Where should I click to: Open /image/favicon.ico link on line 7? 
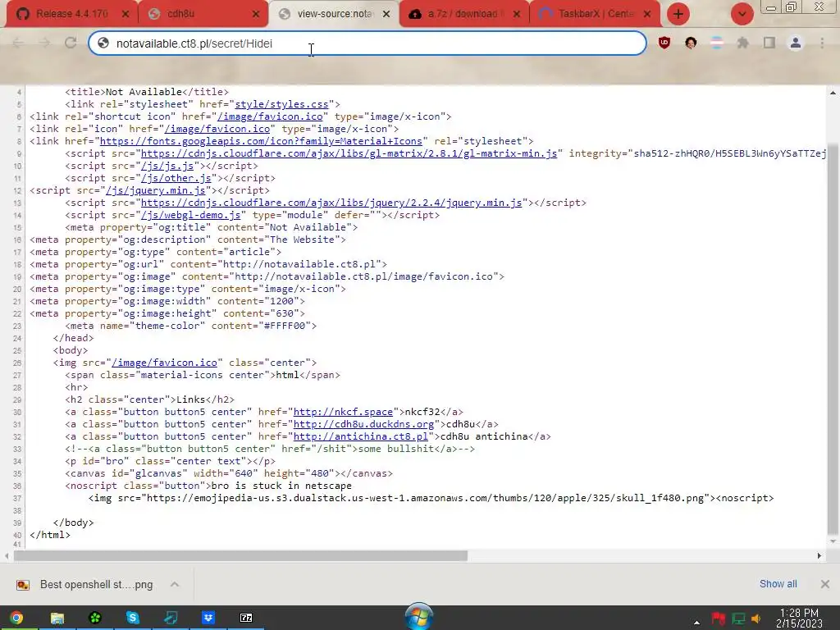pyautogui.click(x=217, y=129)
